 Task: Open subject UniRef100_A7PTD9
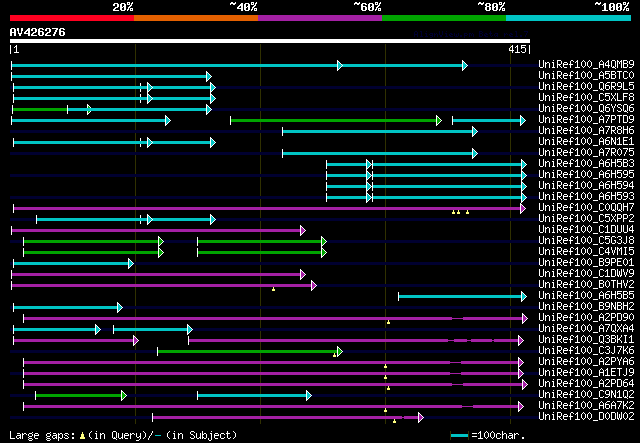pyautogui.click(x=586, y=120)
